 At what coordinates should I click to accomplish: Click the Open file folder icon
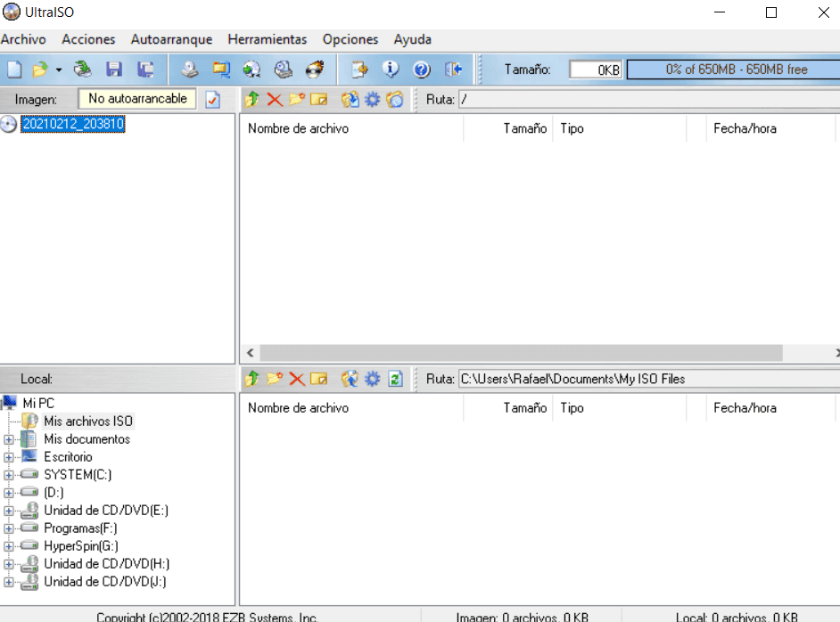click(x=40, y=69)
